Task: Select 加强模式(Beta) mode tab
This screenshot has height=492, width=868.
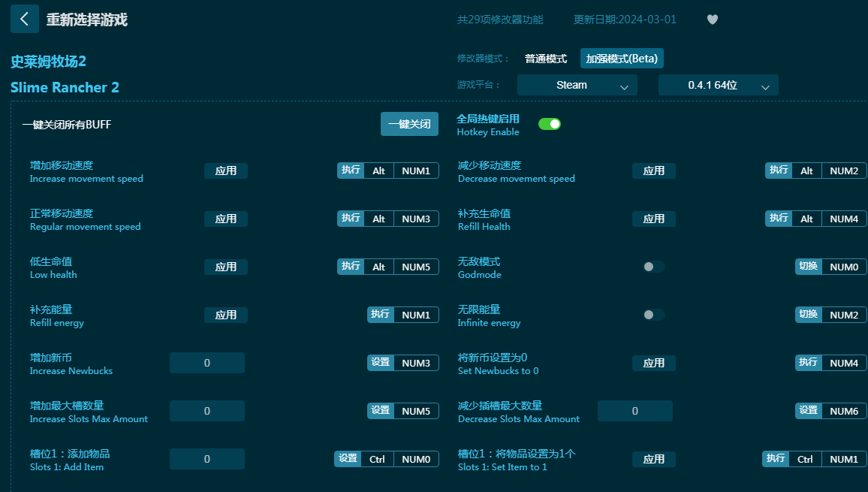Action: click(622, 59)
